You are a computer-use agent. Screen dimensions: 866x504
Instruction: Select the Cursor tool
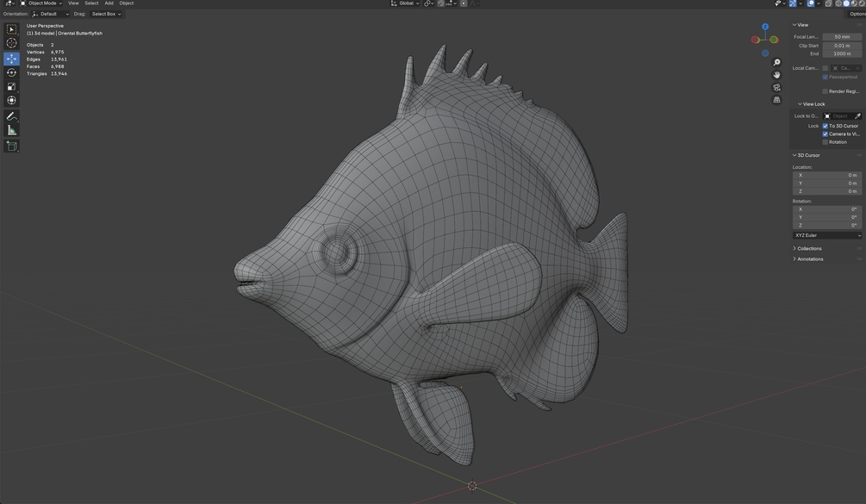click(x=11, y=43)
